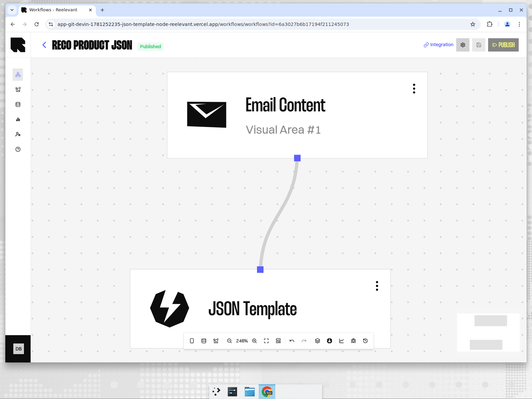This screenshot has height=399, width=532.
Task: Click the Visual Area #1 subtitle
Action: (283, 130)
